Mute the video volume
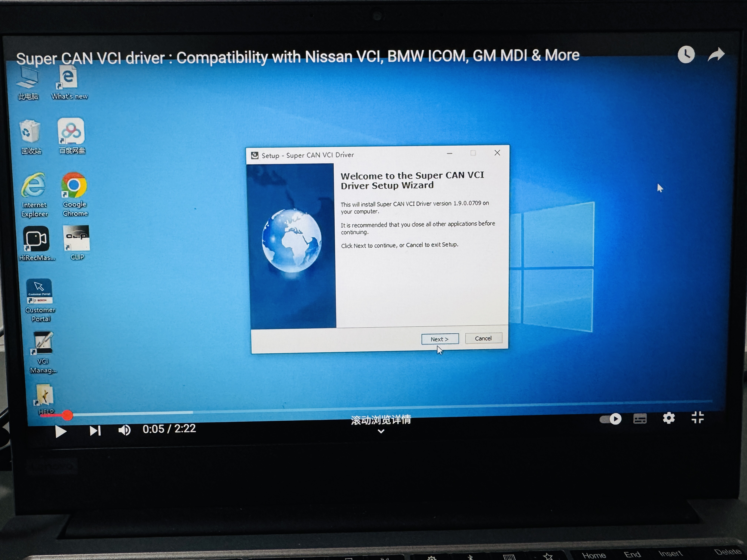The height and width of the screenshot is (560, 747). 124,430
